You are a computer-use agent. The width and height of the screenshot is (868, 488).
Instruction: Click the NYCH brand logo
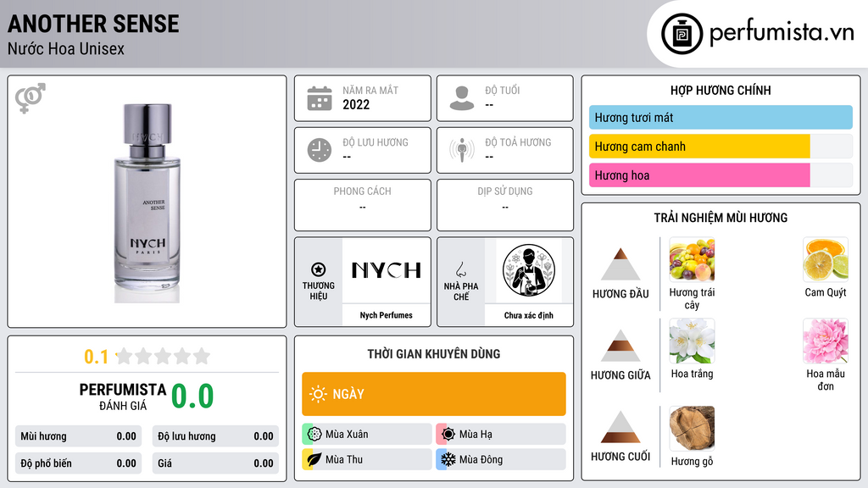point(387,270)
